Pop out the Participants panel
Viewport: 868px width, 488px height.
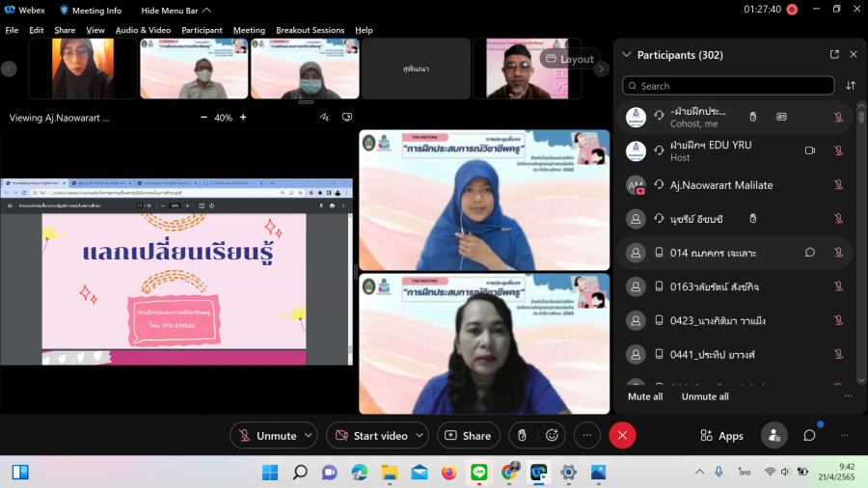pos(834,55)
